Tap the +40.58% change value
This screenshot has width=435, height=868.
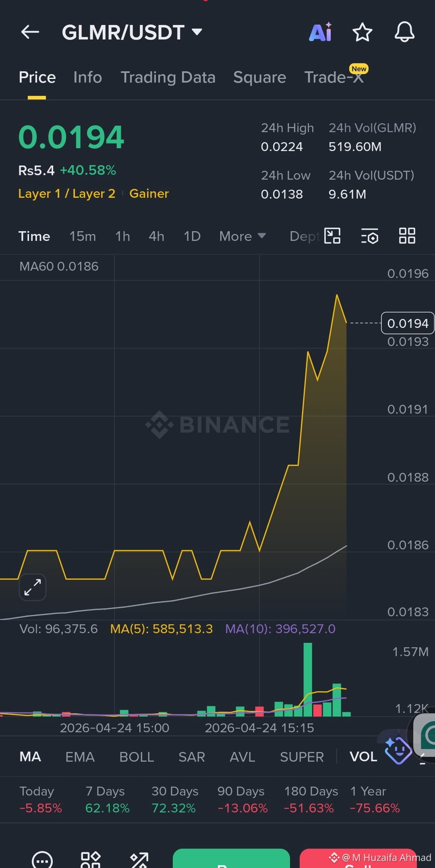[88, 170]
